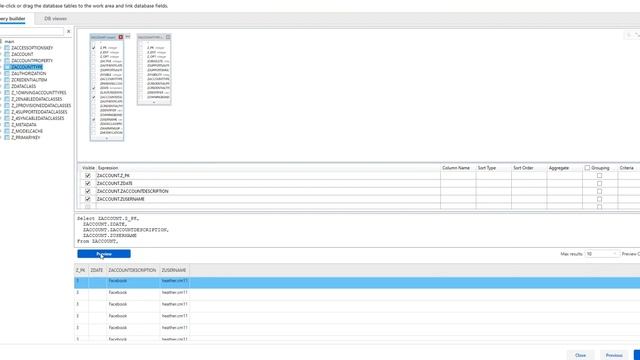
Task: Check Grouping for ZACCOUNT.ZACCOUNTDESCRIPTION row
Action: [x=600, y=191]
